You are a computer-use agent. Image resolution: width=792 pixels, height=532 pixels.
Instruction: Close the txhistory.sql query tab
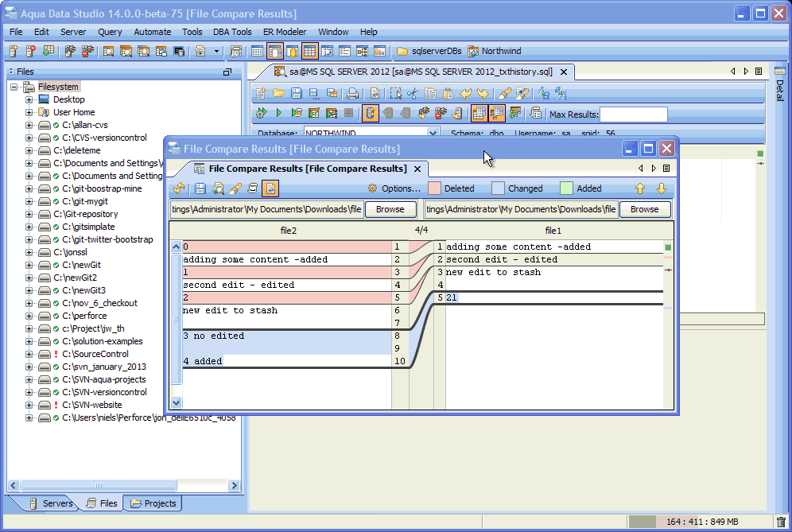[x=564, y=72]
